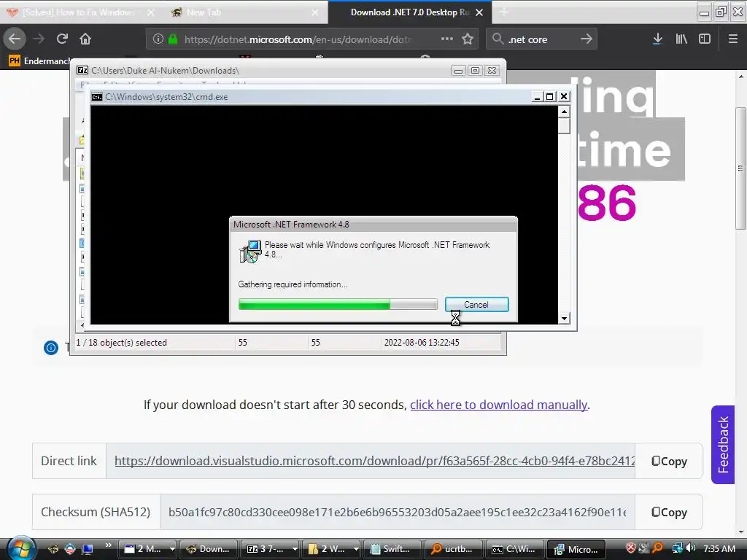
Task: Open the '3 7-...' 7-Zip taskbar group
Action: [x=270, y=549]
